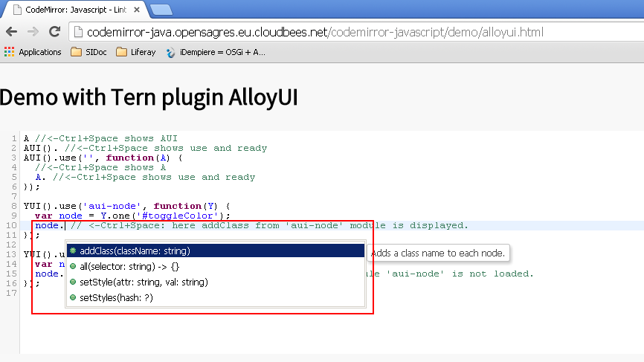Select setStyle(attr: string, val: string) completion
This screenshot has height=362, width=644.
[x=216, y=282]
